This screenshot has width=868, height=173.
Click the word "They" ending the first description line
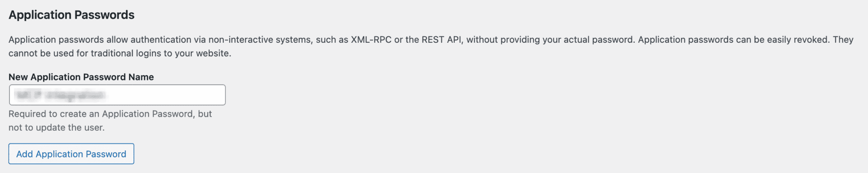(x=843, y=40)
